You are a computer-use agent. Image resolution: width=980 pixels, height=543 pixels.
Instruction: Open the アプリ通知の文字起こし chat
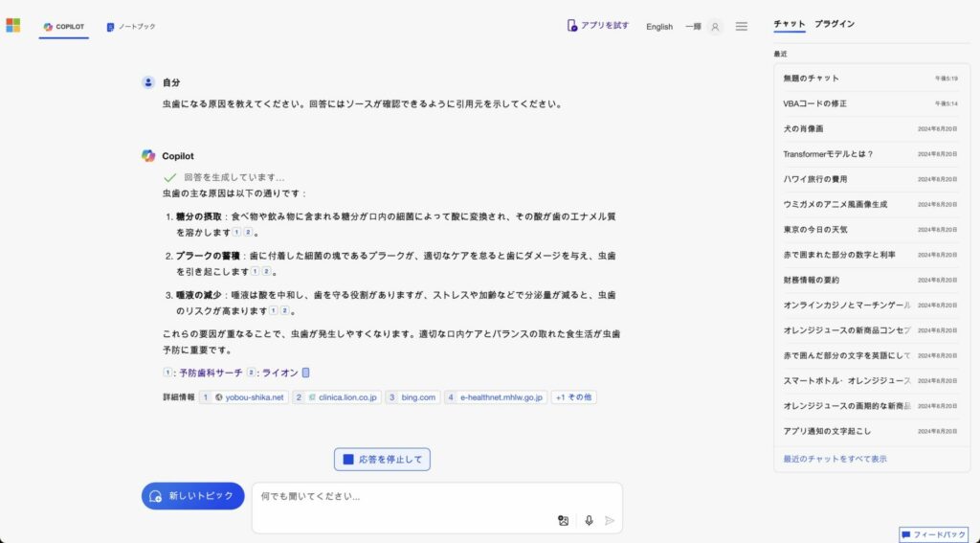[x=871, y=431]
